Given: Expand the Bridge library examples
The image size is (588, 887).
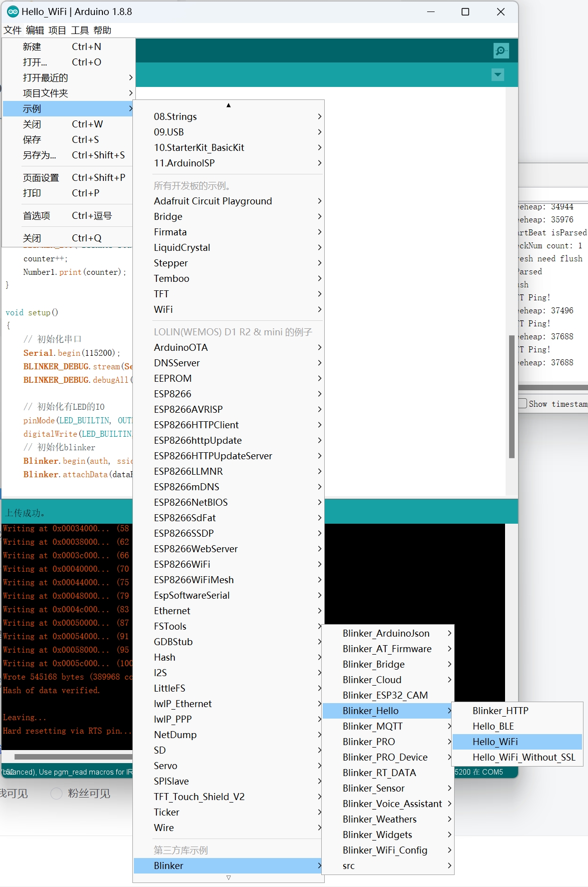Looking at the screenshot, I should coord(229,216).
